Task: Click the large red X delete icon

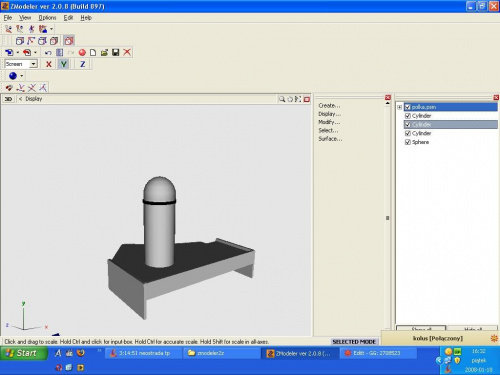Action: click(127, 52)
